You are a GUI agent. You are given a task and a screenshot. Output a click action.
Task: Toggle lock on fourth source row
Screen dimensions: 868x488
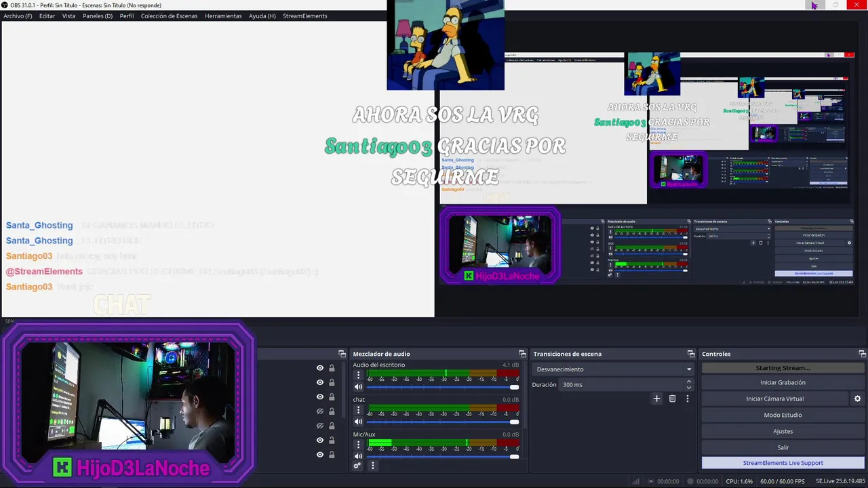pyautogui.click(x=332, y=411)
